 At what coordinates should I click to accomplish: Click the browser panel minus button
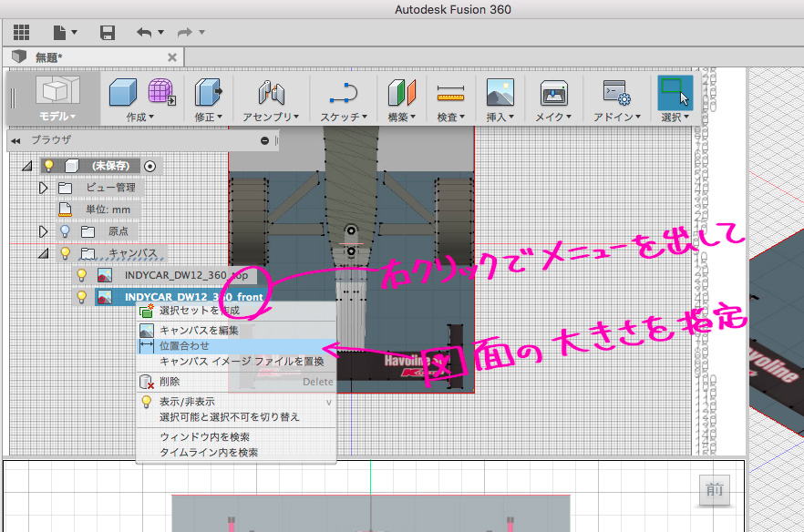(x=264, y=140)
